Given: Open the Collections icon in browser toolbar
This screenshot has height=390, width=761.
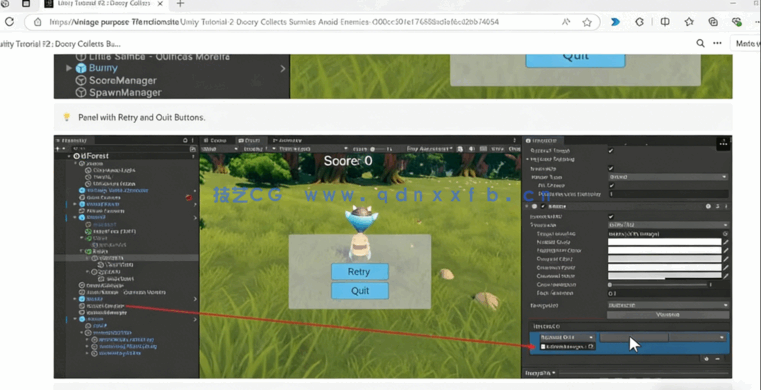Looking at the screenshot, I should click(713, 22).
